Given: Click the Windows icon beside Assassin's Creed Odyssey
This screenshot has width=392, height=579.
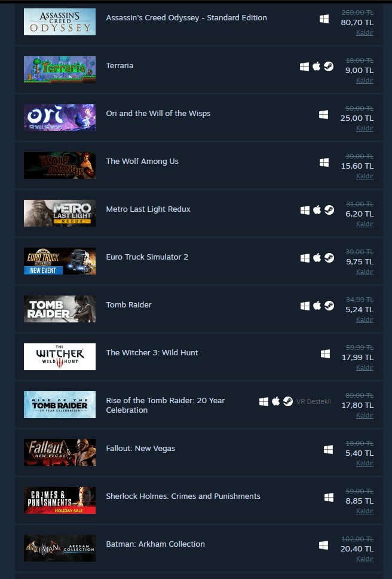Looking at the screenshot, I should [x=324, y=19].
